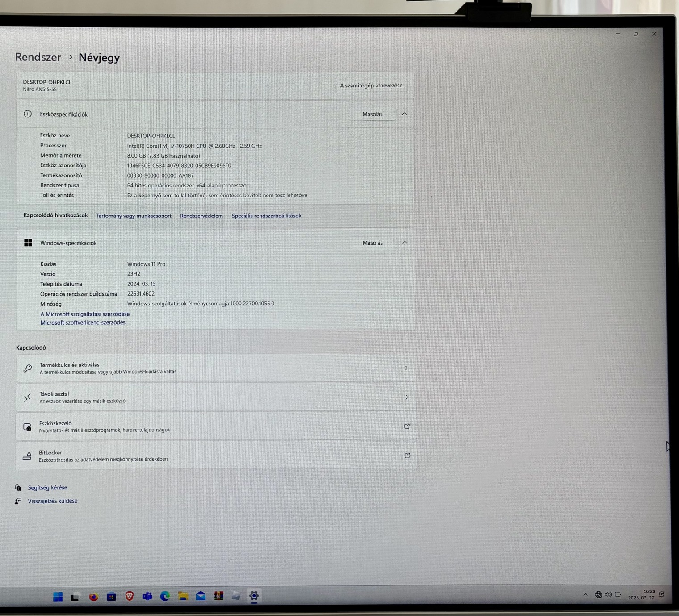Select product ID 00330-80000-00000-AA187
Image resolution: width=679 pixels, height=616 pixels.
(x=160, y=175)
